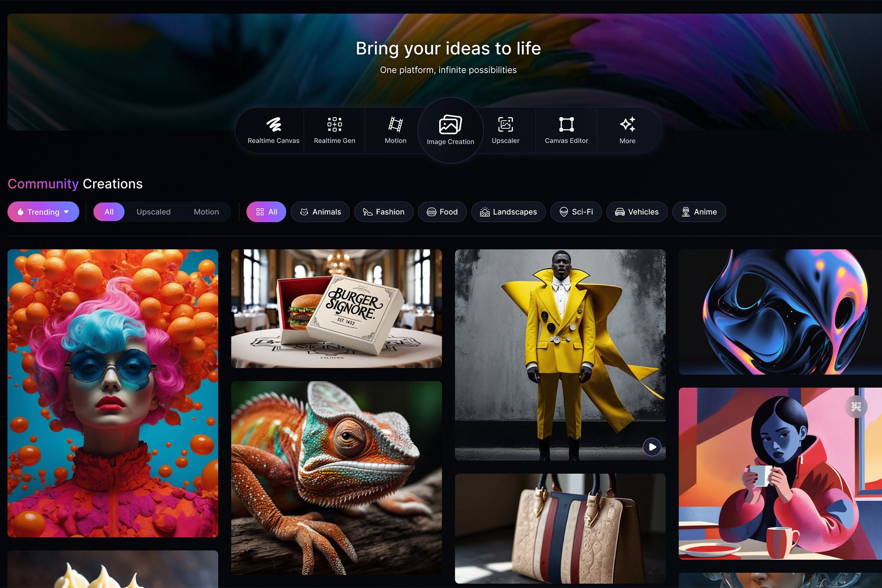
Task: Click the Vehicles category filter button
Action: pos(643,211)
